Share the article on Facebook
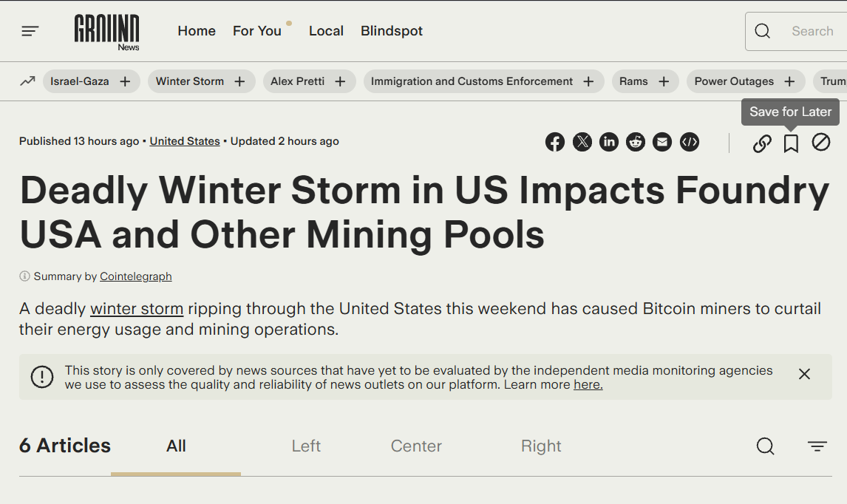This screenshot has width=847, height=504. (555, 142)
